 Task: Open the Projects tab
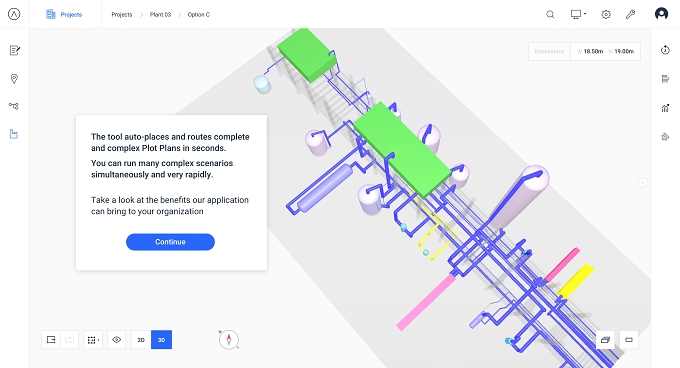coord(64,14)
